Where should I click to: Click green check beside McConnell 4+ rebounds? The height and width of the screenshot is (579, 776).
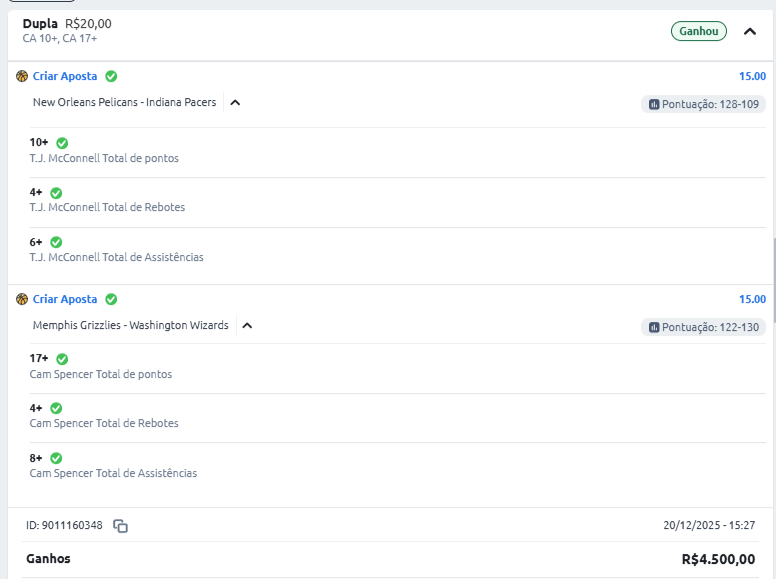point(56,193)
